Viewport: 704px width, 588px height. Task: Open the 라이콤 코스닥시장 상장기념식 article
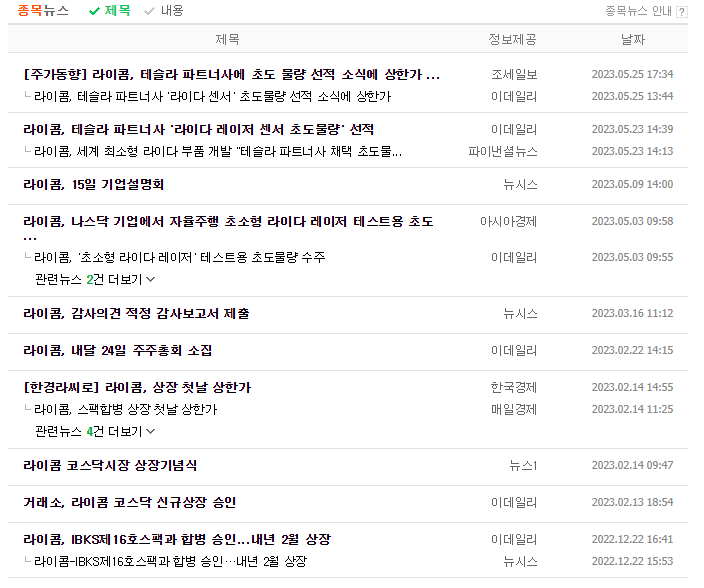(110, 465)
